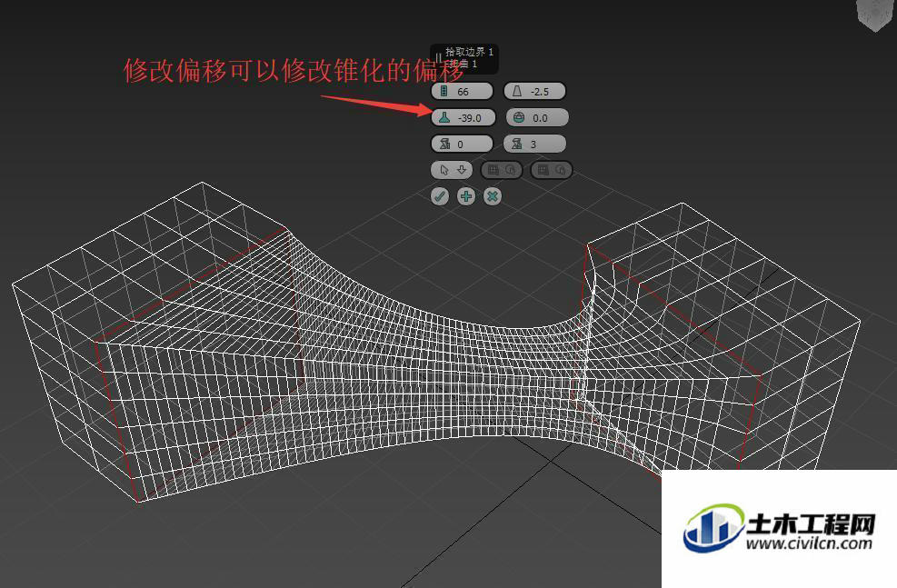Confirm the bridge with the OK checkmark
Image resolution: width=897 pixels, height=588 pixels.
439,196
